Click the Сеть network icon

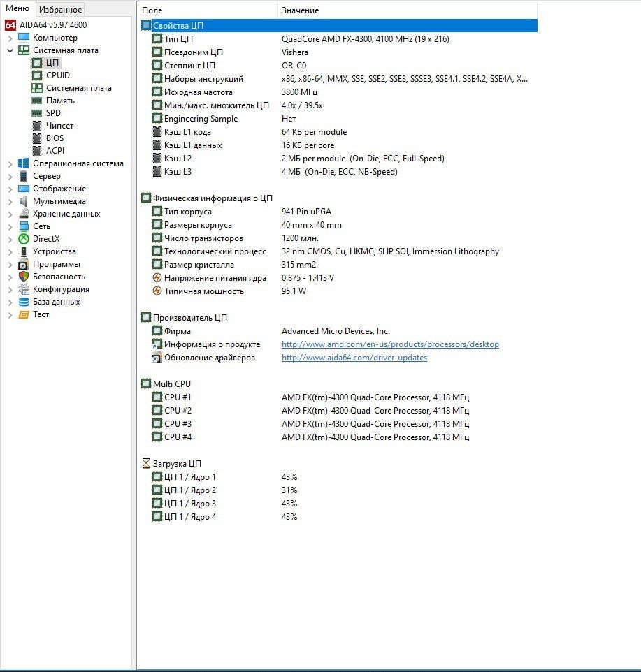tap(24, 226)
